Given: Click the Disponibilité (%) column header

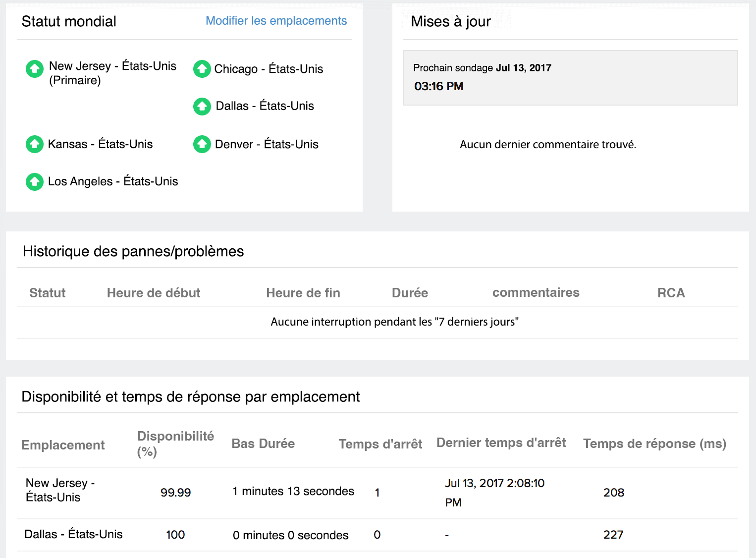Looking at the screenshot, I should [x=175, y=444].
